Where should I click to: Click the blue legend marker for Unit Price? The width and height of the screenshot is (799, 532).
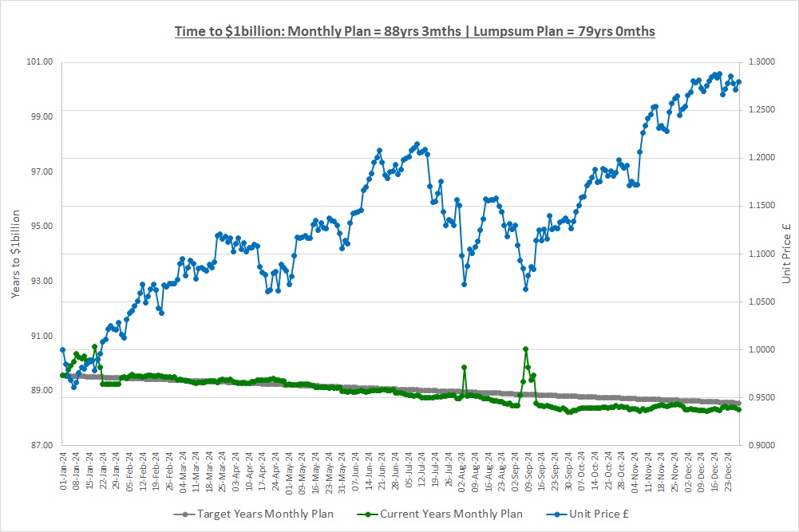point(548,514)
